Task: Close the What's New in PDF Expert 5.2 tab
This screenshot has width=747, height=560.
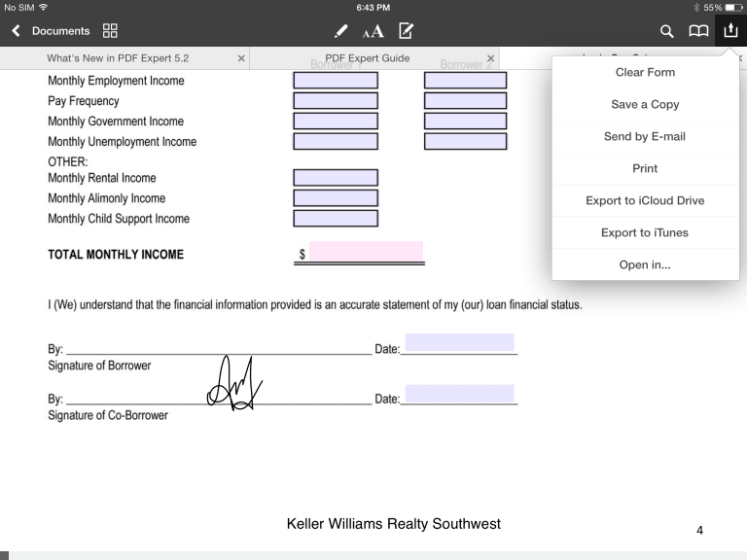Action: pos(241,58)
